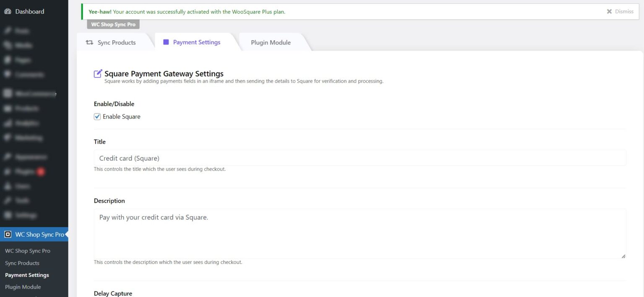Click the gray WC Shop Sync Pro badge

click(113, 24)
